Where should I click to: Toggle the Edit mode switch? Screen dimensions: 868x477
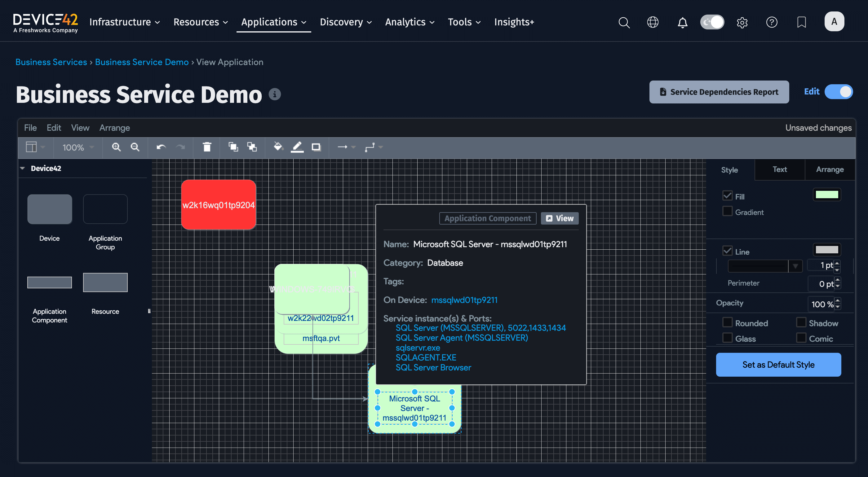coord(838,92)
